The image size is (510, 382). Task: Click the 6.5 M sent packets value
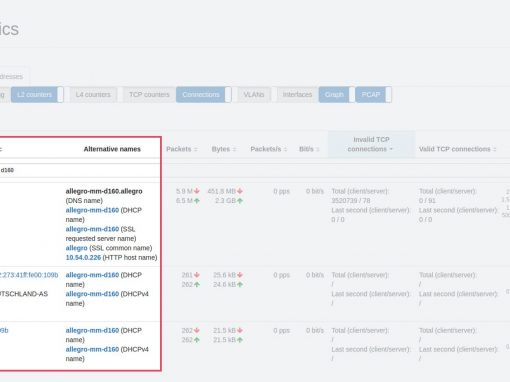click(184, 201)
